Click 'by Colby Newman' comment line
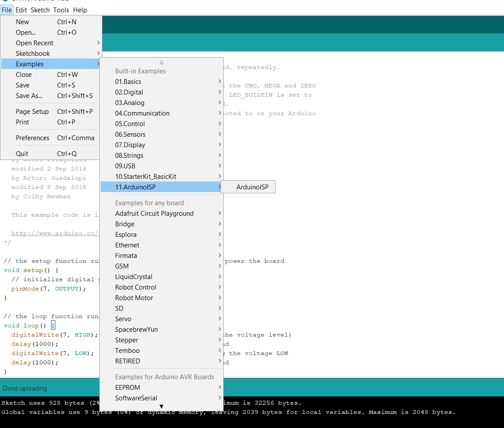The width and height of the screenshot is (504, 428). [x=41, y=196]
